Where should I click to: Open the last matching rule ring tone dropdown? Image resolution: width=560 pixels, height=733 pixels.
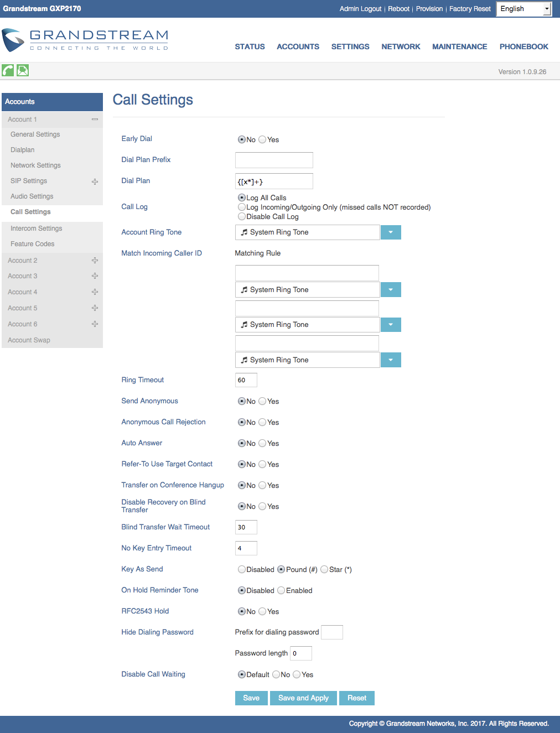391,360
